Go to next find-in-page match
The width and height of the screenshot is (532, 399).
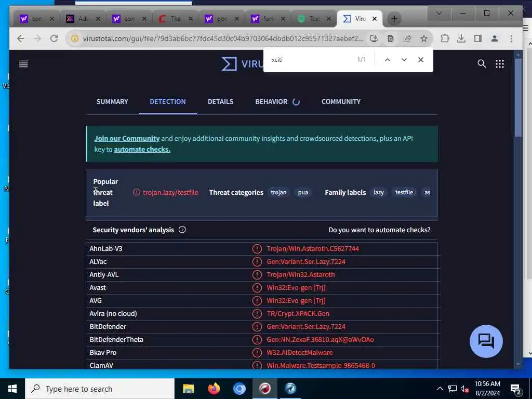click(x=404, y=60)
